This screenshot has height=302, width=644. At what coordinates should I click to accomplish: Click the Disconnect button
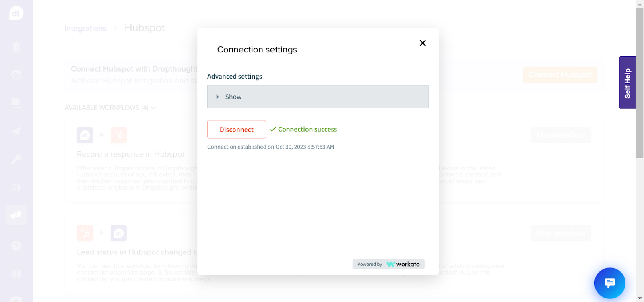(x=237, y=129)
